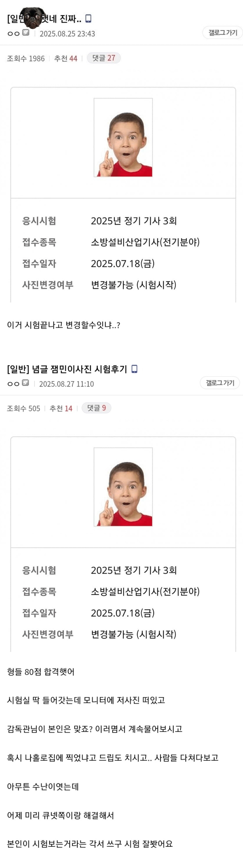The image size is (243, 868).
Task: Click the 추천 44 recommendation count
Action: coord(66,58)
